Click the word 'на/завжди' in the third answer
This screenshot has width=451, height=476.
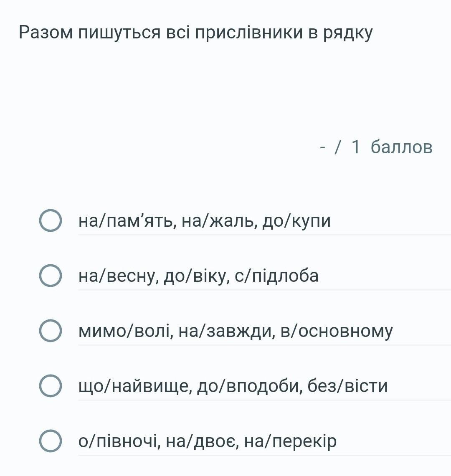click(x=226, y=331)
